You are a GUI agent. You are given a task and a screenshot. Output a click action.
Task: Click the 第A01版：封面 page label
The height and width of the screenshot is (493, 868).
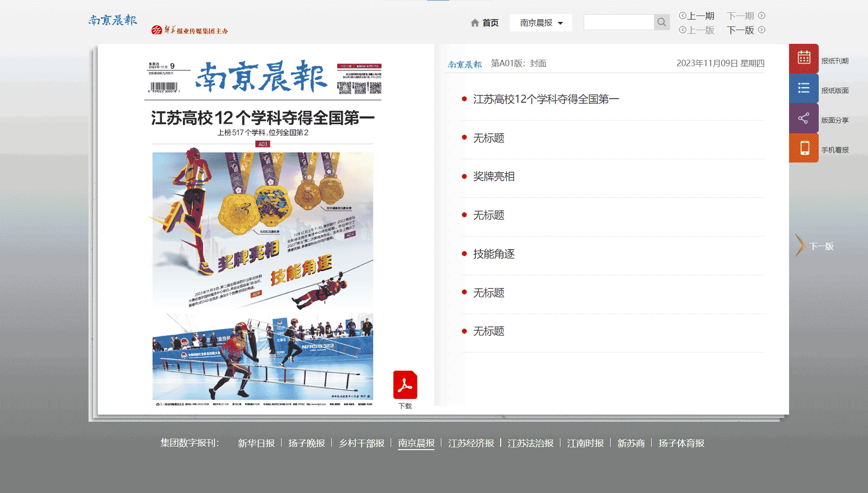pyautogui.click(x=518, y=63)
